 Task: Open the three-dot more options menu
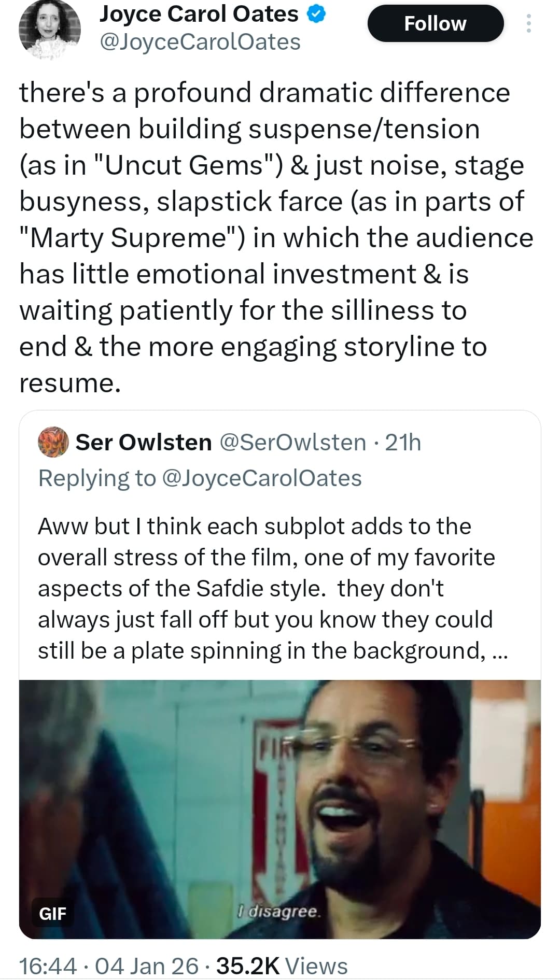click(528, 23)
